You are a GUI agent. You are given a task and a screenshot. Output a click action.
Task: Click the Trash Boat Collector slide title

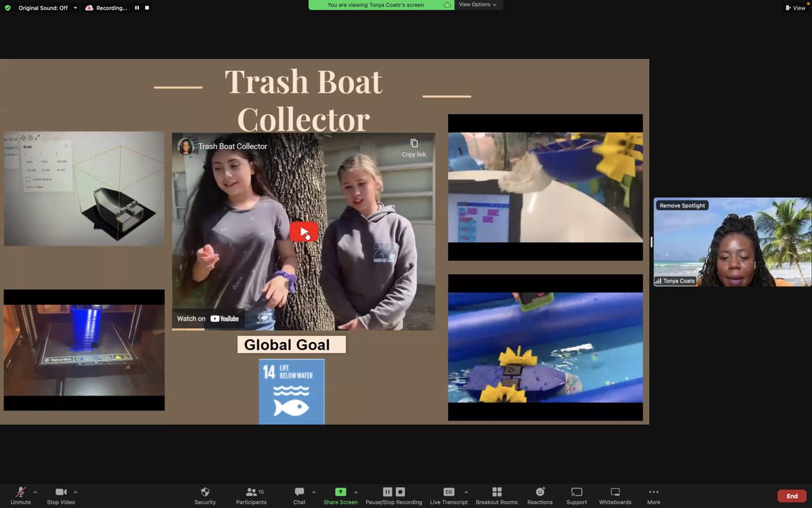[x=303, y=100]
